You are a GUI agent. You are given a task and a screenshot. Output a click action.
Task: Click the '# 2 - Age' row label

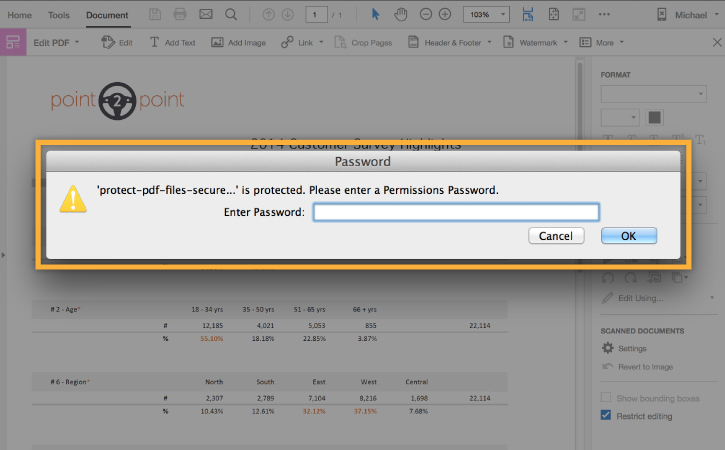65,309
